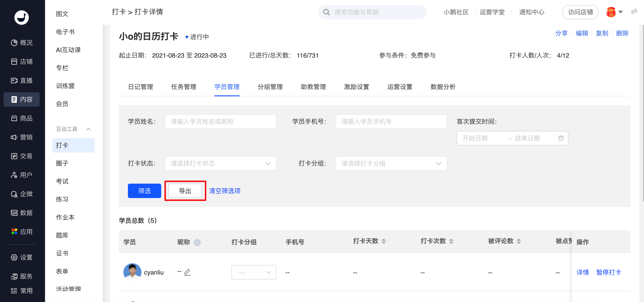Sort by 打卡天数 column
Image resolution: width=644 pixels, height=302 pixels.
coord(383,241)
